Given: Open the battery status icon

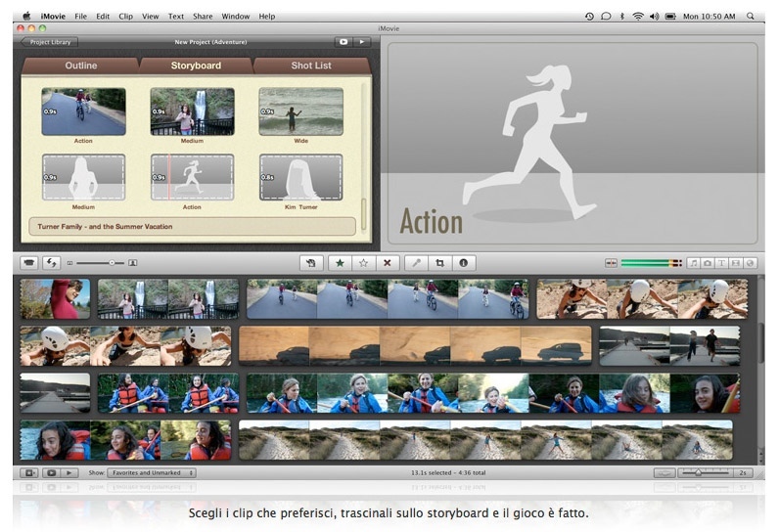Looking at the screenshot, I should click(x=670, y=16).
